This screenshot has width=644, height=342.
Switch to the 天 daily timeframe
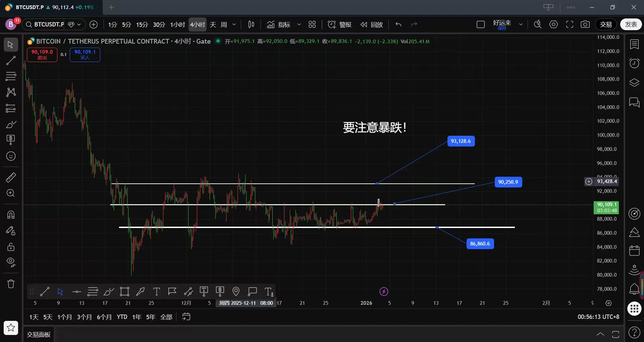(x=213, y=24)
